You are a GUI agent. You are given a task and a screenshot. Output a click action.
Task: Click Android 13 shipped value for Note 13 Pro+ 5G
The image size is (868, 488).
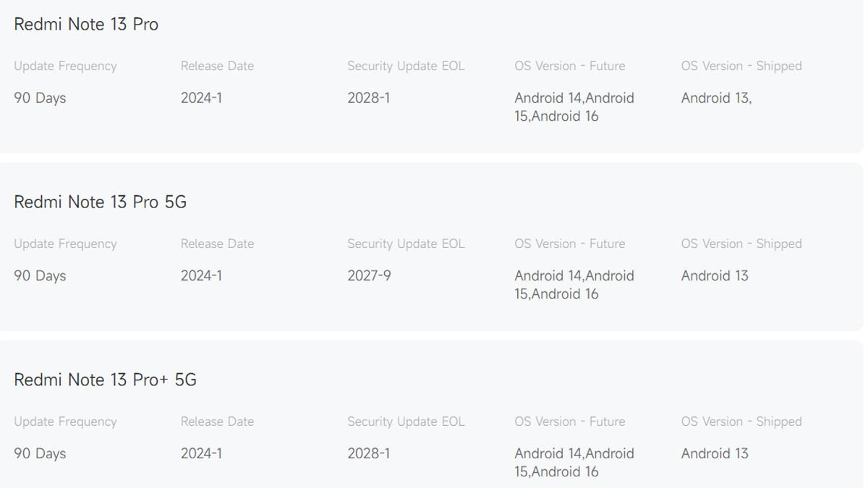click(715, 453)
